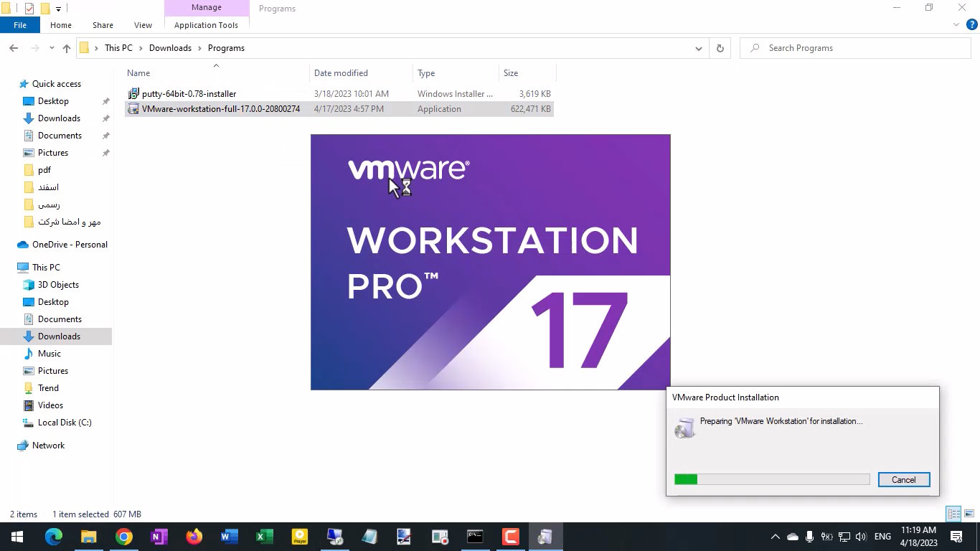Open OneNote from the taskbar
Image resolution: width=980 pixels, height=551 pixels.
pos(159,537)
